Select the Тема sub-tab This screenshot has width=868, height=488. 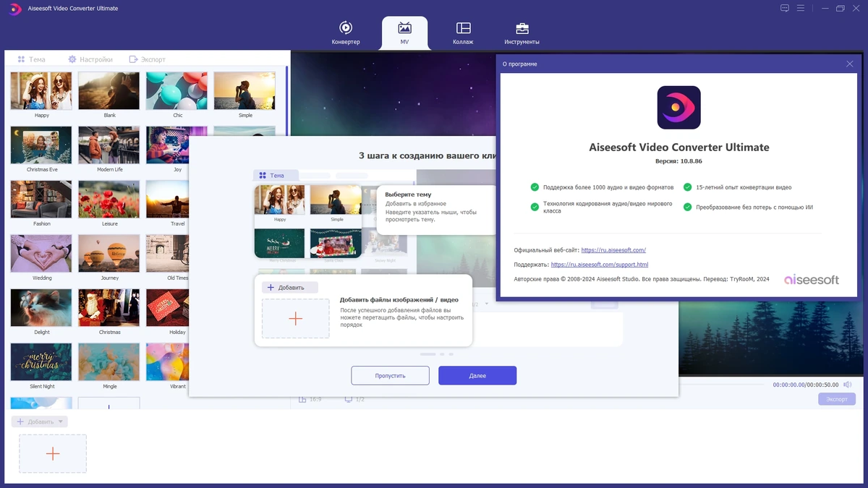click(x=31, y=59)
